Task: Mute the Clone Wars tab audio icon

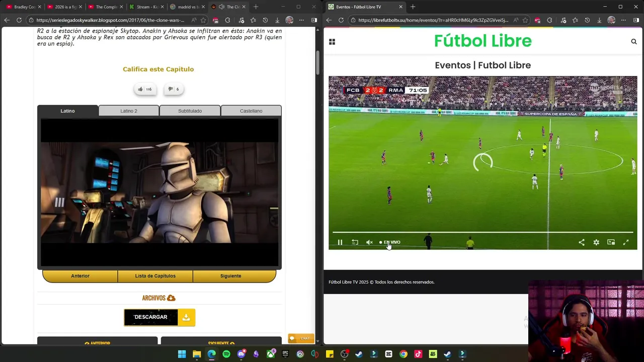Action: tap(221, 7)
